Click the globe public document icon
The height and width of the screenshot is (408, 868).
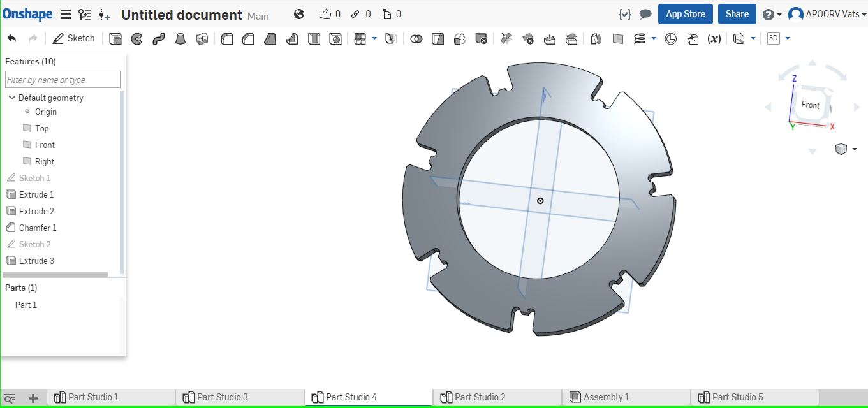pos(299,14)
